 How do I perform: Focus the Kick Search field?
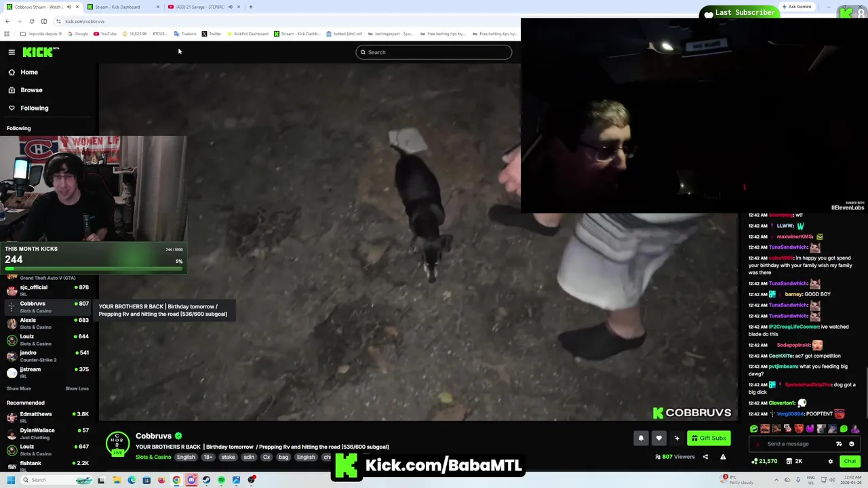pyautogui.click(x=434, y=52)
